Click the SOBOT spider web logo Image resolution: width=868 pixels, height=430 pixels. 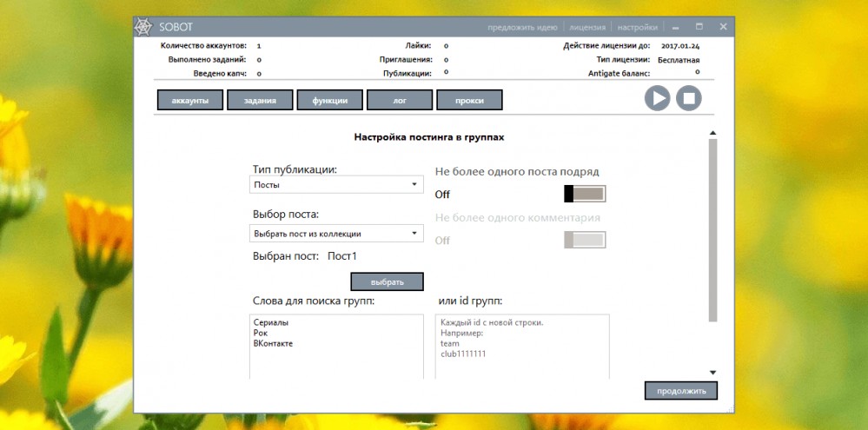click(143, 27)
